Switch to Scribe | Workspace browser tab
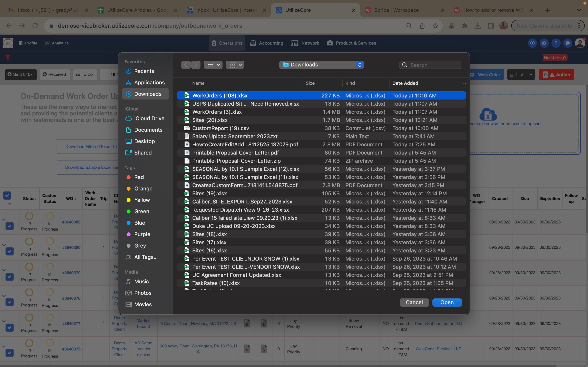The width and height of the screenshot is (588, 367). click(396, 10)
